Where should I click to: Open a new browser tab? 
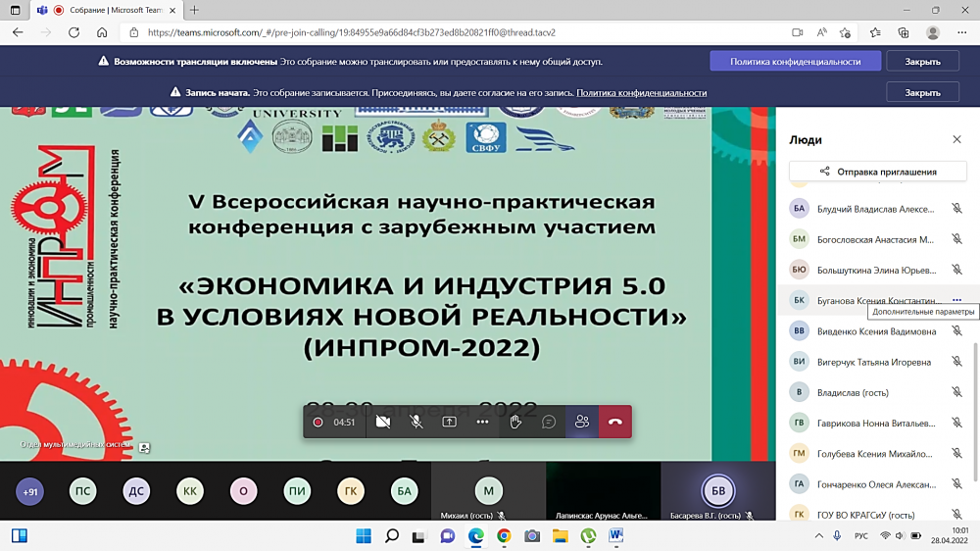tap(194, 10)
